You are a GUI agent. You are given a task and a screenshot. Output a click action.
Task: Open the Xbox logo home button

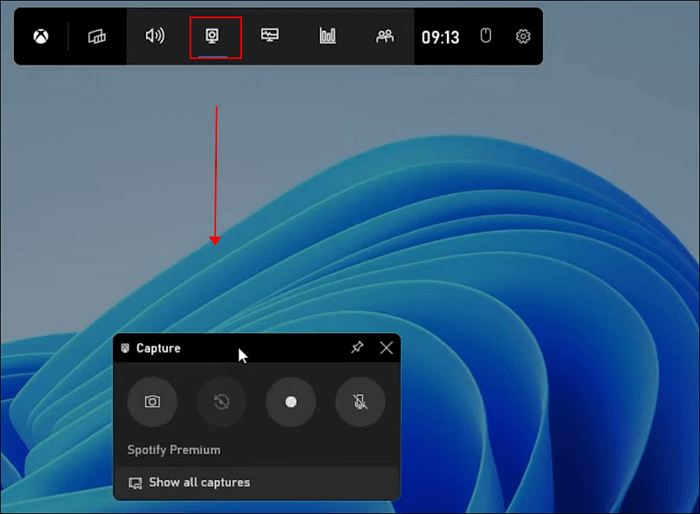click(x=41, y=36)
